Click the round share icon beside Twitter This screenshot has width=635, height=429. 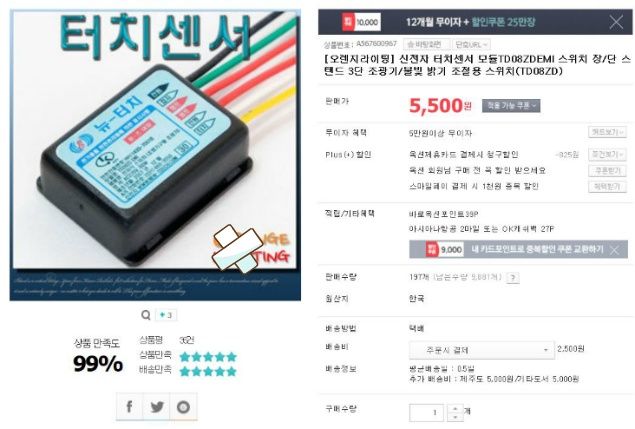[x=183, y=406]
